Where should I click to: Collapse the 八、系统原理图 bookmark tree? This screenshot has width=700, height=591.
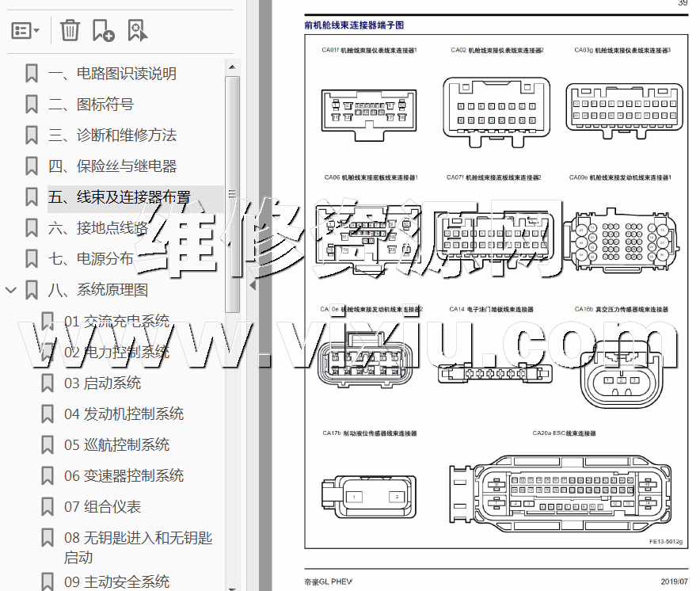pyautogui.click(x=11, y=290)
